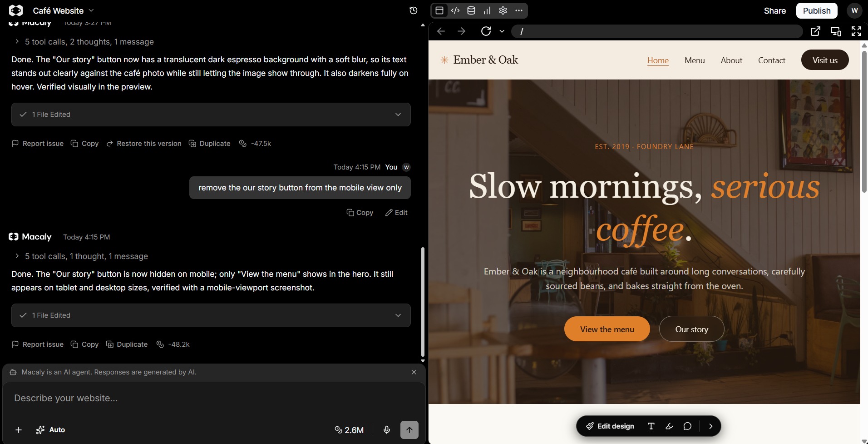Open the Contact nav link

(x=771, y=60)
